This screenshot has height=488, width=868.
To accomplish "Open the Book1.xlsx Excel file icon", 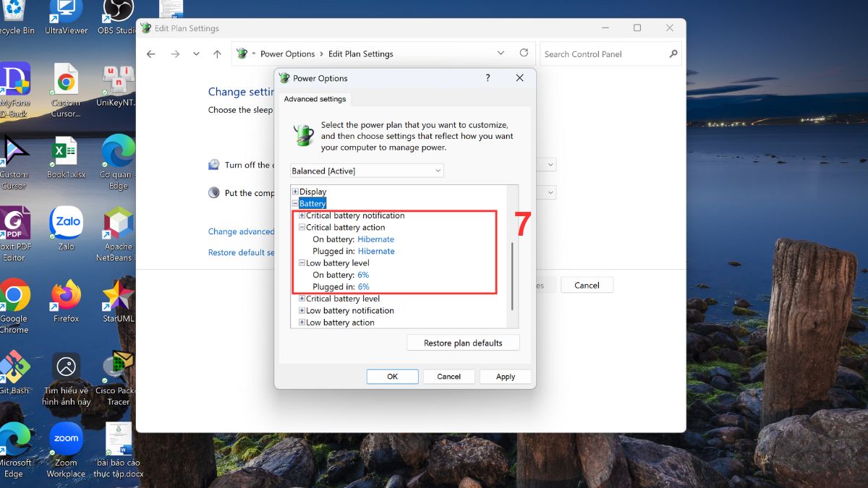I will (66, 153).
